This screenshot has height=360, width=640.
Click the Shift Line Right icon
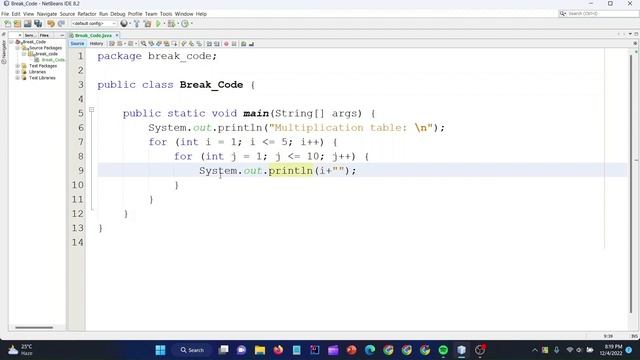217,44
